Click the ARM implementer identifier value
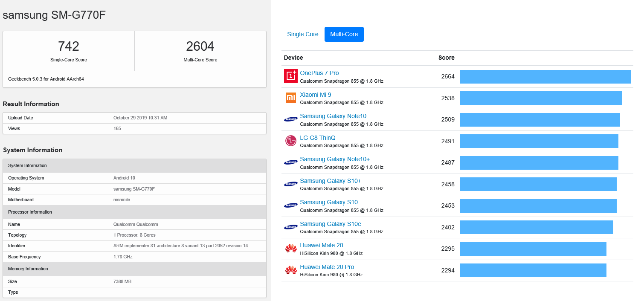 tap(180, 246)
